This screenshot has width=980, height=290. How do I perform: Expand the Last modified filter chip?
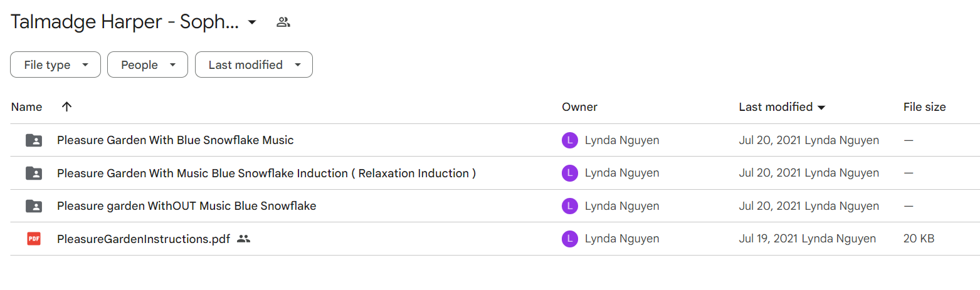click(254, 65)
